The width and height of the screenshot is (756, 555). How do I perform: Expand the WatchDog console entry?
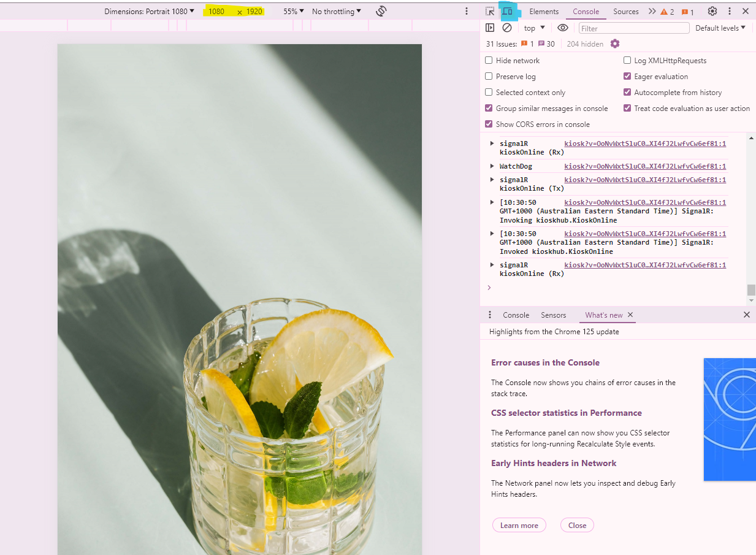492,166
